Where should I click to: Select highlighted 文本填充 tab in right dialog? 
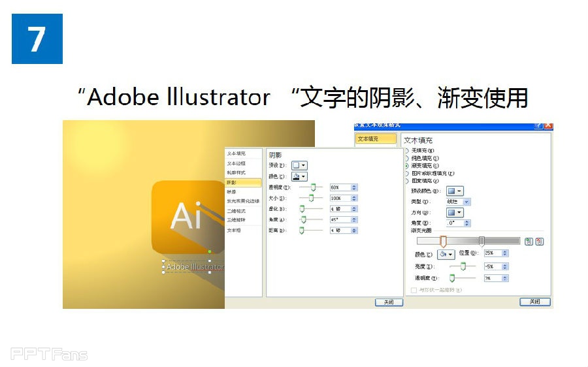tap(376, 139)
